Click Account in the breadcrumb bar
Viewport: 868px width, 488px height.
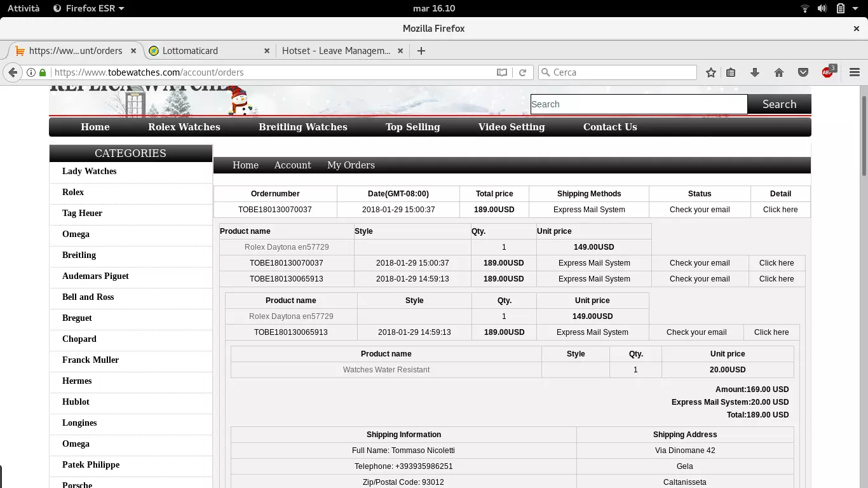coord(292,165)
